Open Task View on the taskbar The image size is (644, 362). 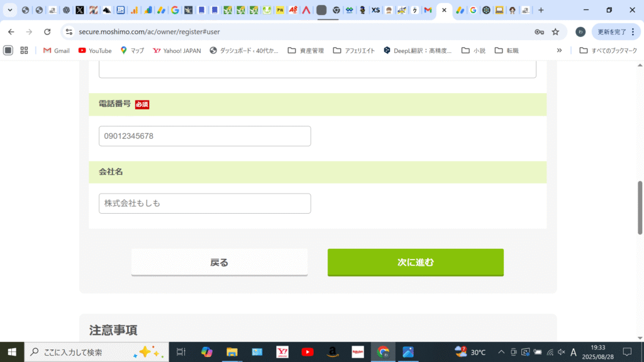pyautogui.click(x=180, y=352)
